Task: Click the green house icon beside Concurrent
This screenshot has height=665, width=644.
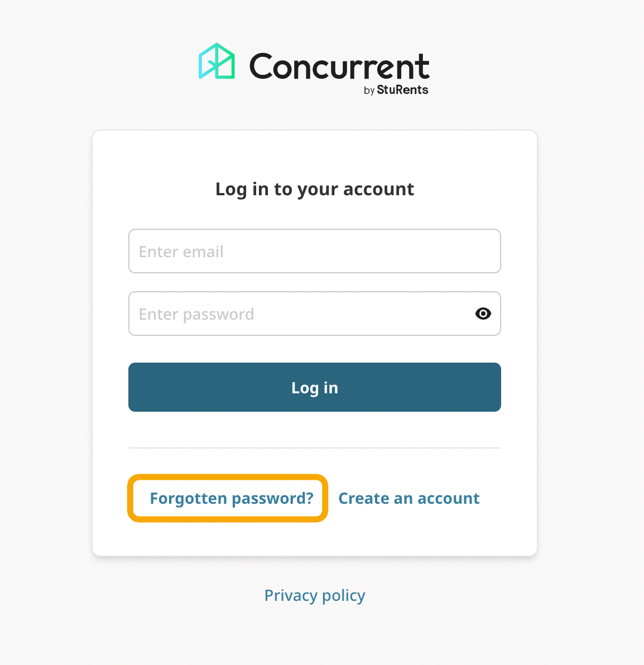Action: tap(217, 61)
